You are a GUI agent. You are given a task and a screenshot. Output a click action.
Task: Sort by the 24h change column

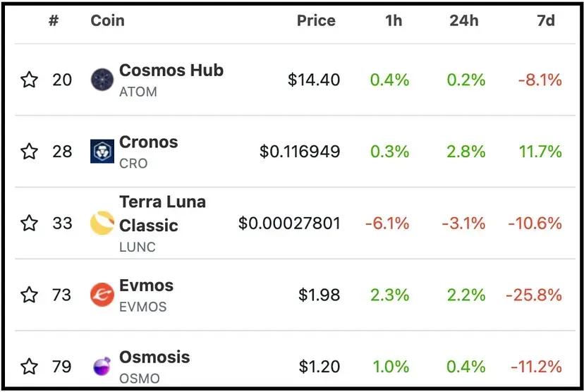[x=463, y=20]
